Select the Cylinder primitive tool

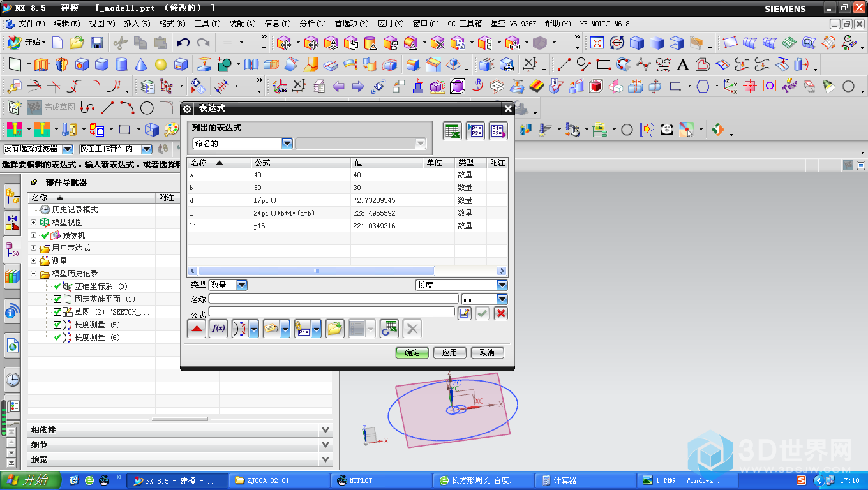[x=121, y=64]
